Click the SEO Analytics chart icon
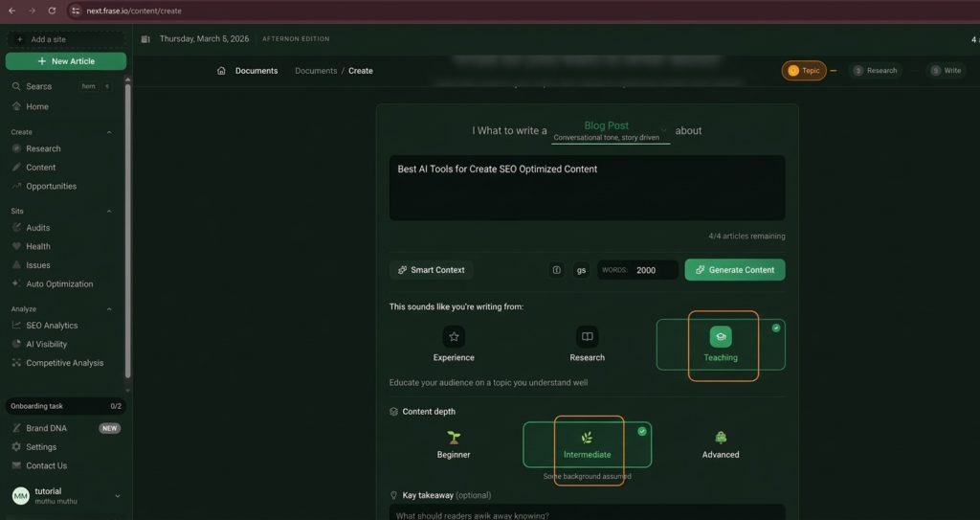The height and width of the screenshot is (520, 980). (17, 326)
